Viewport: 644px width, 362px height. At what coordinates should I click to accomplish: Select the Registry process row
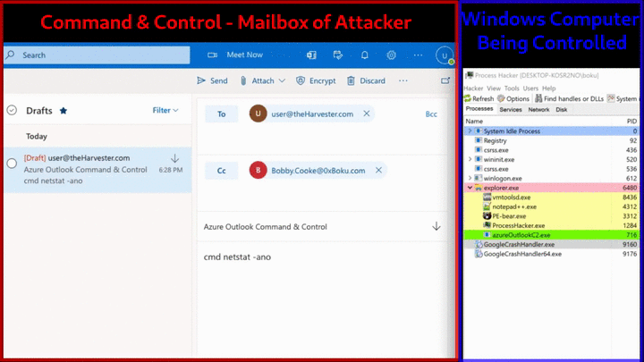(x=551, y=140)
